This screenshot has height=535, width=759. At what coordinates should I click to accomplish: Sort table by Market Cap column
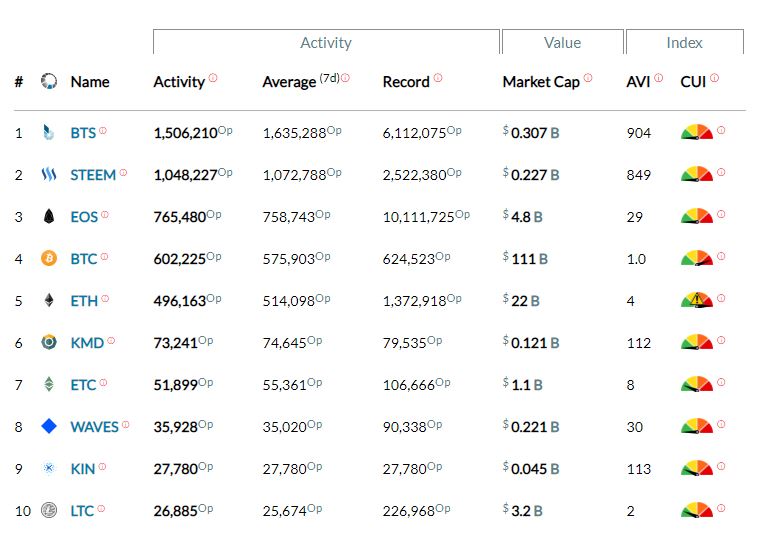[x=541, y=82]
